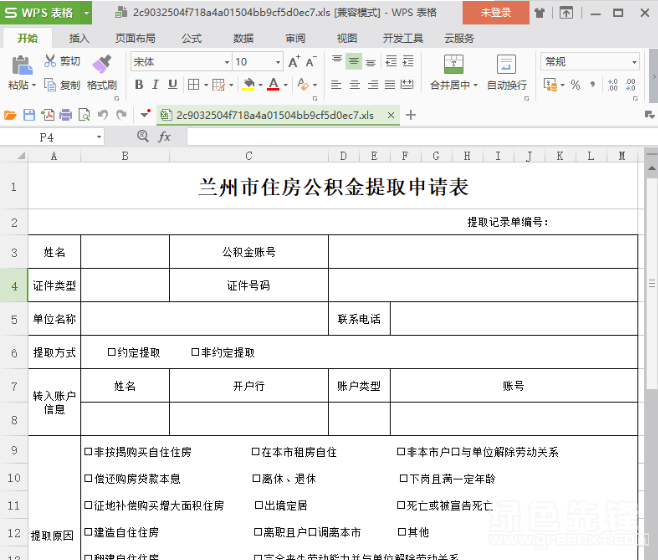Open the number format dropdown 常规
Screen dimensions: 658x560
coord(634,62)
